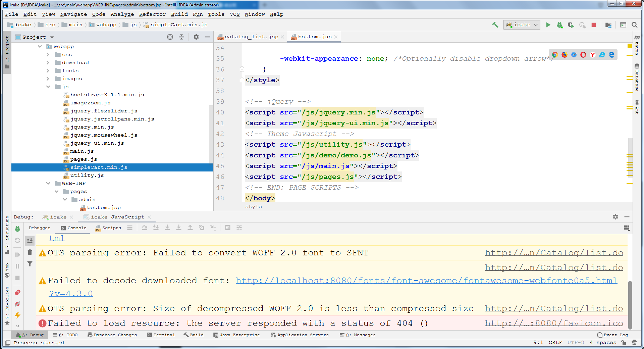Toggle read-only lock icon in status bar

pyautogui.click(x=624, y=343)
